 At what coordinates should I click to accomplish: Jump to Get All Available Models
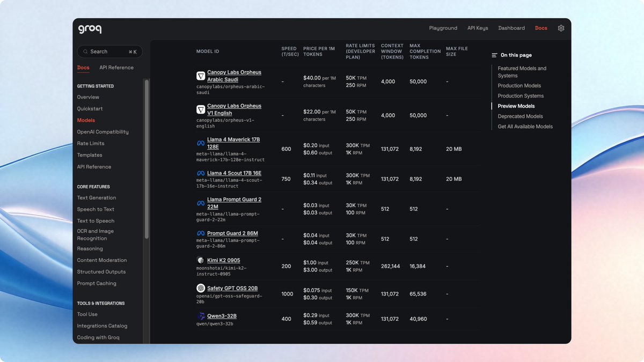[525, 127]
